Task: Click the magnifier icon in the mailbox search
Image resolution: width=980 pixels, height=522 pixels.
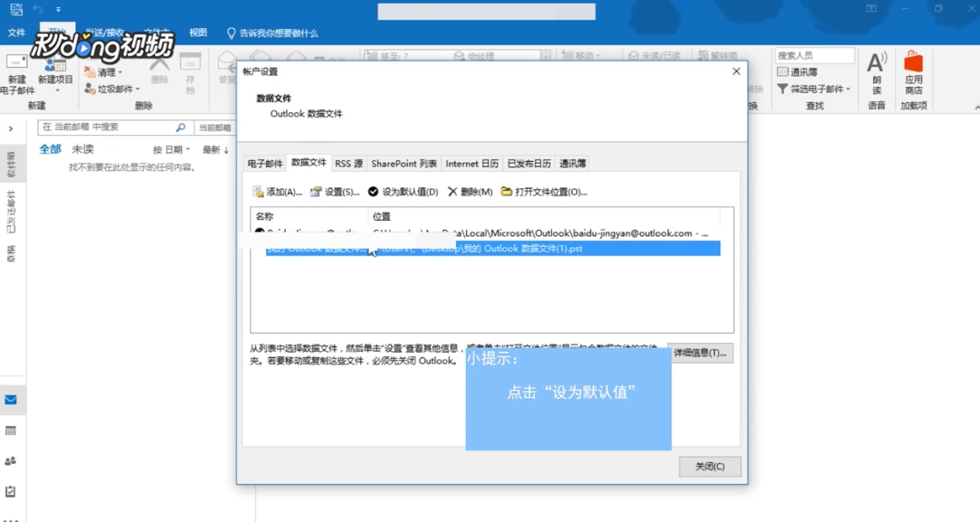Action: [181, 127]
